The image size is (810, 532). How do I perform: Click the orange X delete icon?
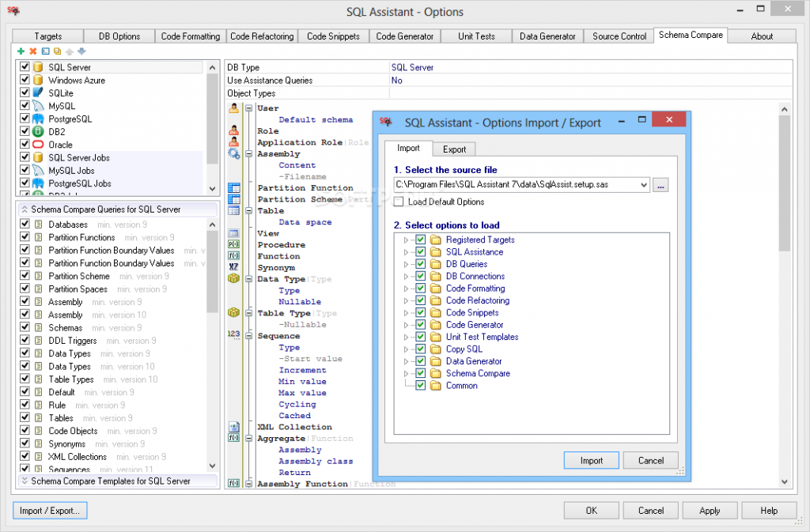tap(32, 51)
